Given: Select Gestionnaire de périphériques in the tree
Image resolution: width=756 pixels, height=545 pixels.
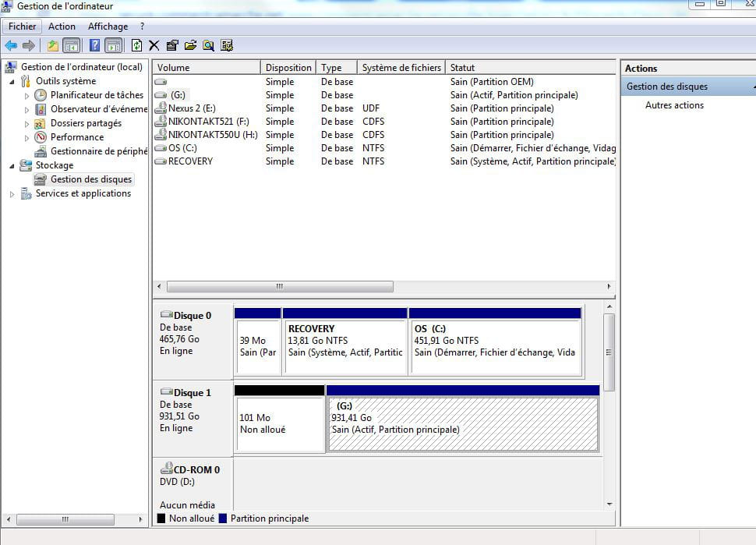Looking at the screenshot, I should 98,151.
